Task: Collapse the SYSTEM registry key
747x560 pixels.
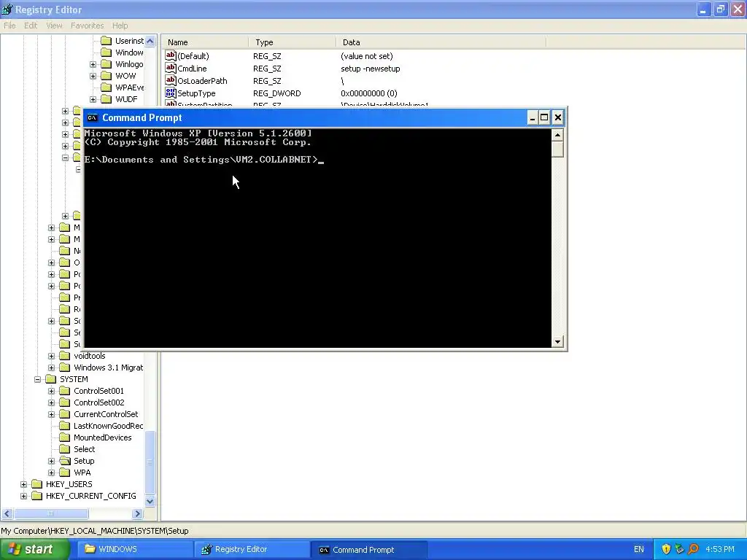Action: pos(38,379)
